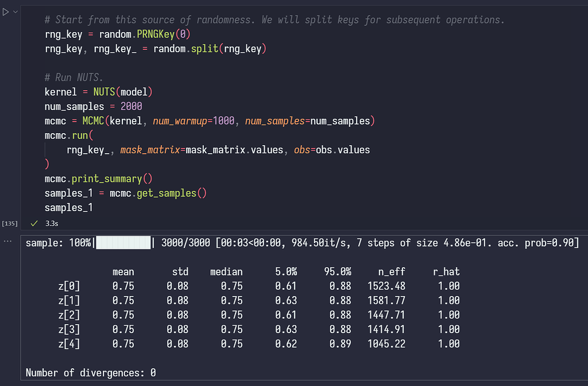Click the Execute Cell play icon
The width and height of the screenshot is (588, 386).
pos(6,11)
